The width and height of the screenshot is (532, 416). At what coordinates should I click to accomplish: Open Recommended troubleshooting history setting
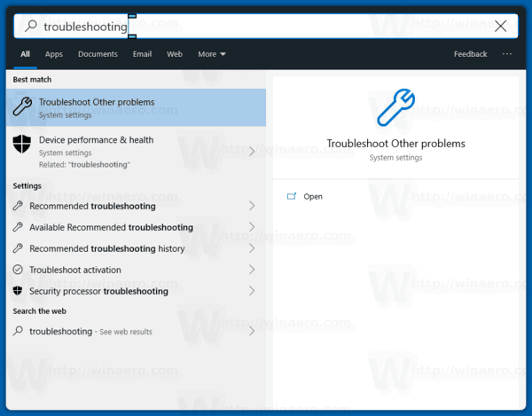[136, 248]
